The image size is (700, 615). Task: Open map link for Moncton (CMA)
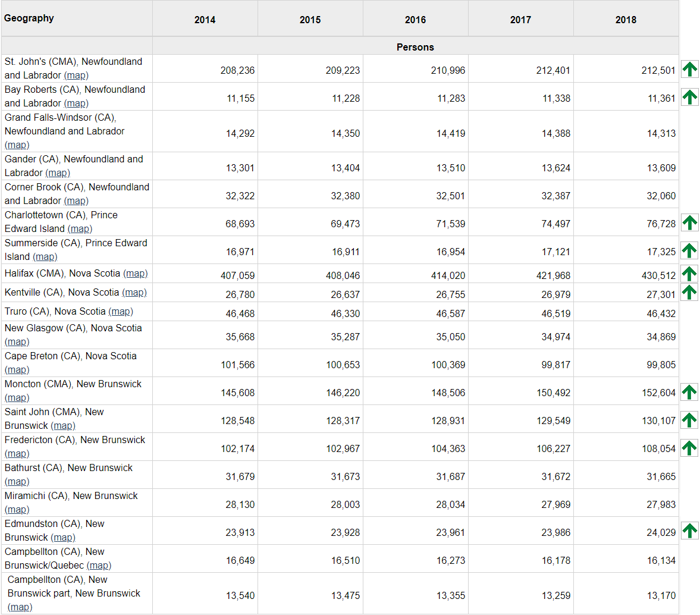(x=17, y=398)
